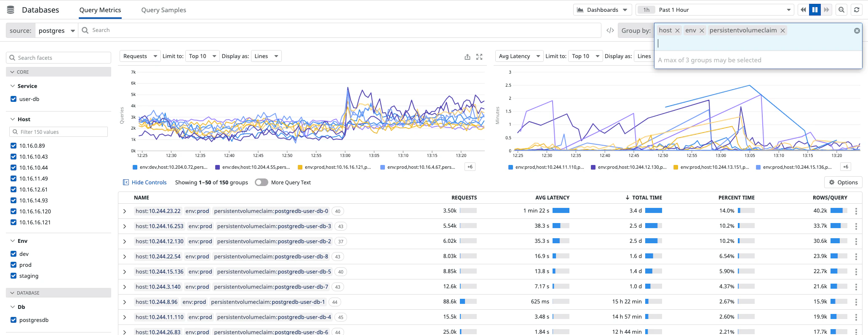Click the Hide Controls panel icon
Screen dimensions: 868x335
(126, 182)
